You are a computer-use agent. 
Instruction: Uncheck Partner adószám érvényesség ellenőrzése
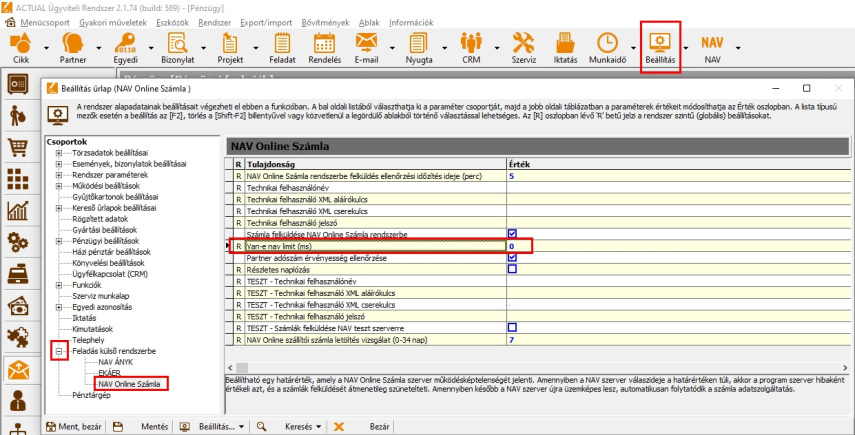[512, 257]
